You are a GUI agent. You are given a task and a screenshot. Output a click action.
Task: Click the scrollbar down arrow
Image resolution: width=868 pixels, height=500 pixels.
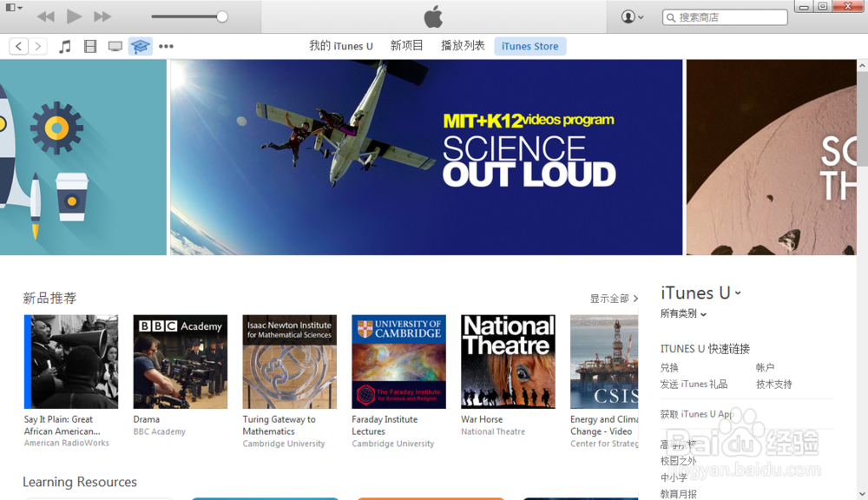(x=862, y=494)
